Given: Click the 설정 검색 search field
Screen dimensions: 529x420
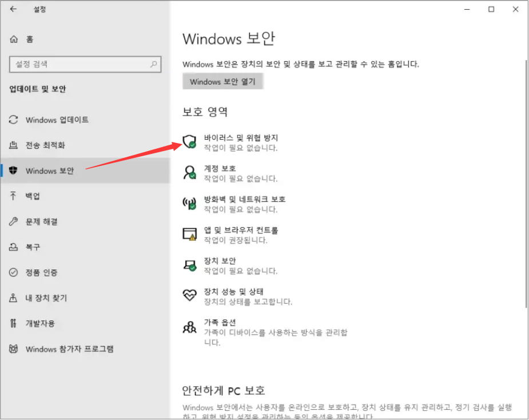Looking at the screenshot, I should point(85,64).
